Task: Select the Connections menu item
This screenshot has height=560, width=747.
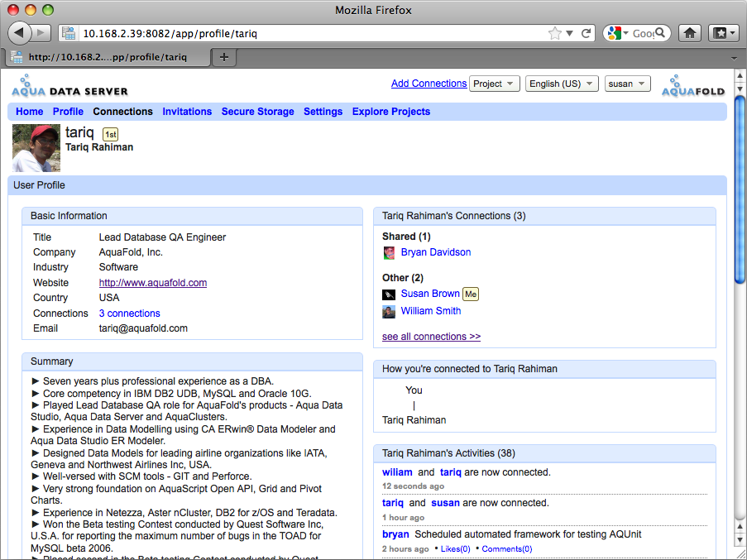Action: (123, 112)
